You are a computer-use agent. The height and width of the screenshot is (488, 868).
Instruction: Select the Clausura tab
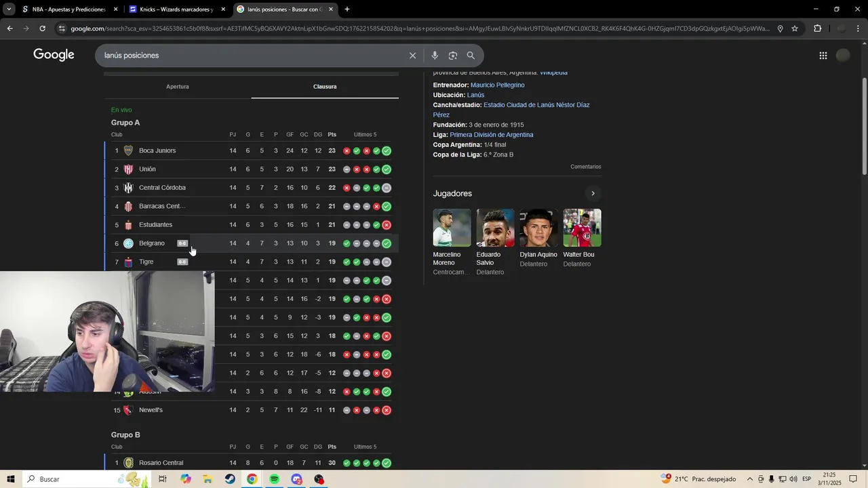point(325,87)
